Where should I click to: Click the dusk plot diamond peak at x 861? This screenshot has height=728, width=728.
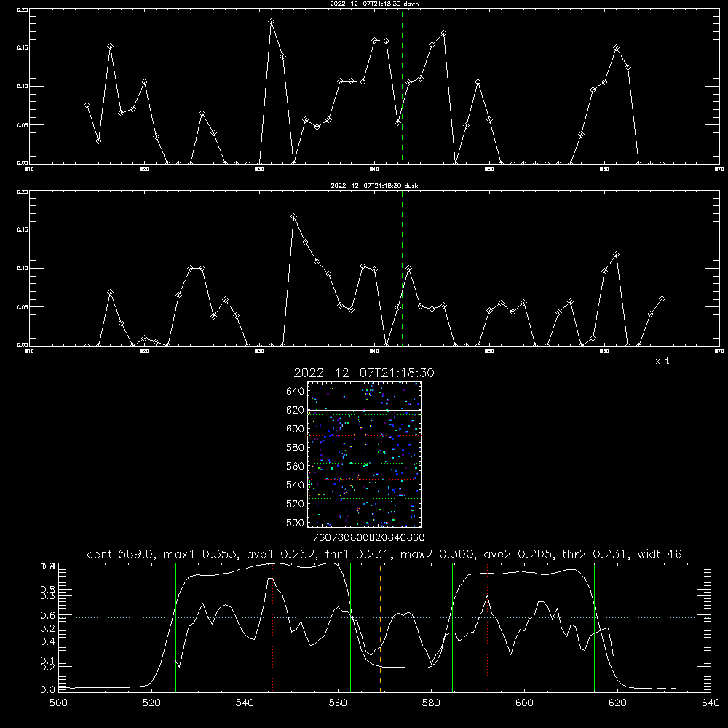[617, 254]
